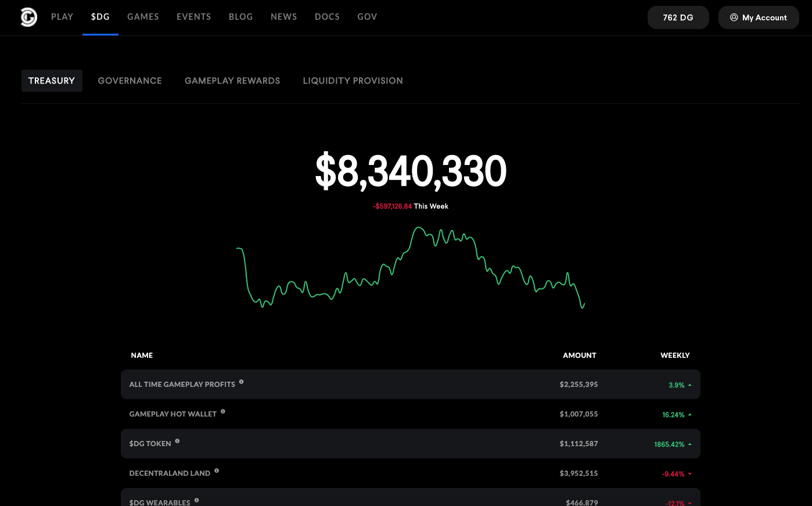The height and width of the screenshot is (506, 812).
Task: Click the WEEKLY column header
Action: coord(675,356)
